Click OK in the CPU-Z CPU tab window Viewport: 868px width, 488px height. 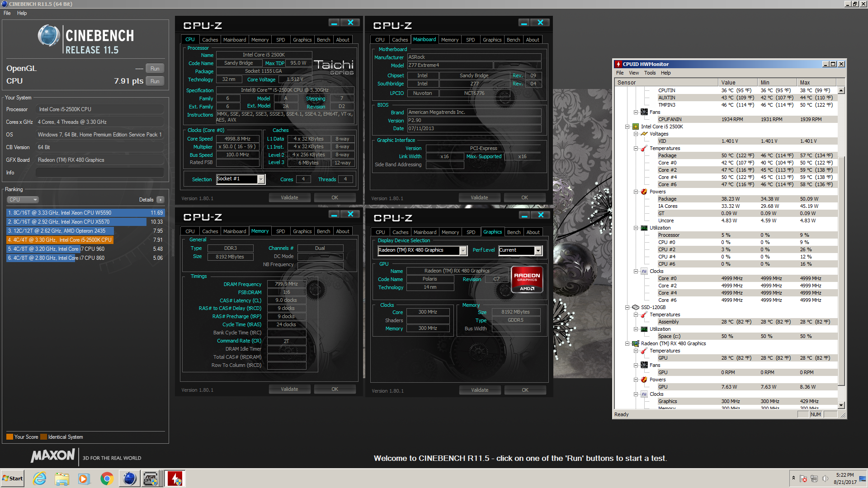(x=335, y=197)
